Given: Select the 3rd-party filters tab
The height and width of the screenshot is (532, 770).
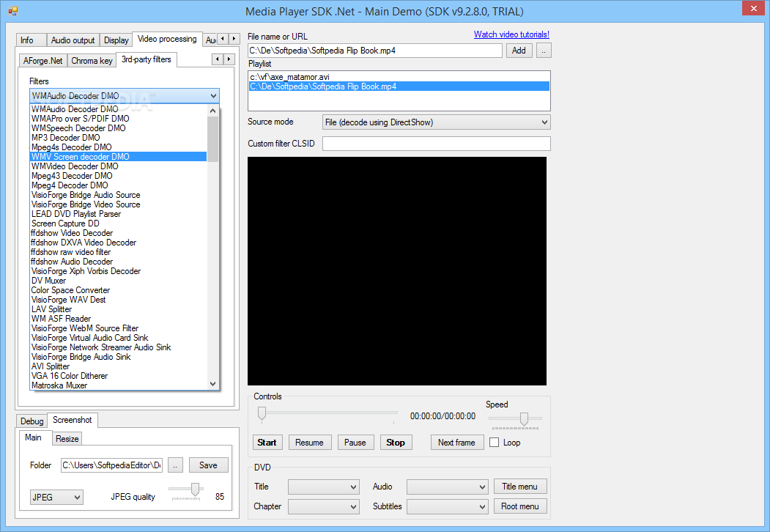Looking at the screenshot, I should click(x=147, y=59).
